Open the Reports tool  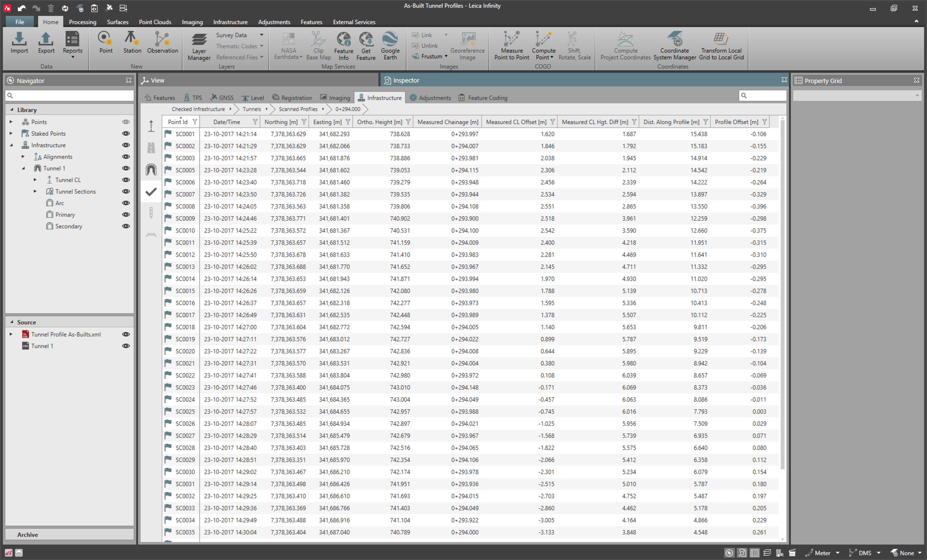pyautogui.click(x=72, y=44)
